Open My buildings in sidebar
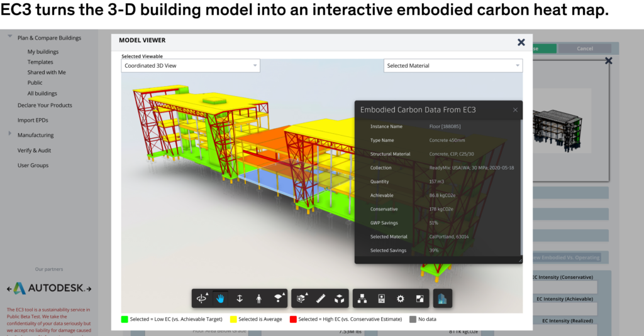This screenshot has height=336, width=644. pos(43,51)
